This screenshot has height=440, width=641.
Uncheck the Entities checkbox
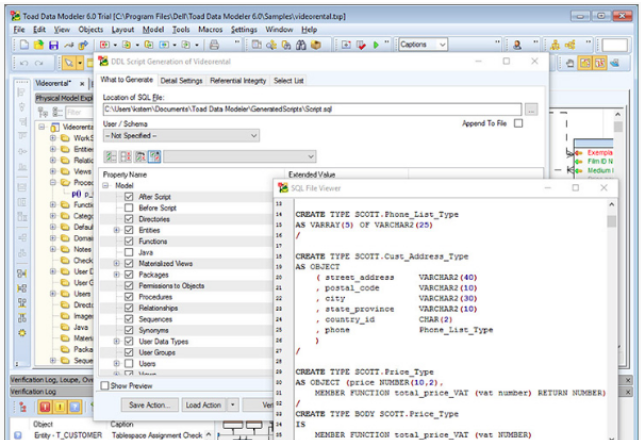129,230
